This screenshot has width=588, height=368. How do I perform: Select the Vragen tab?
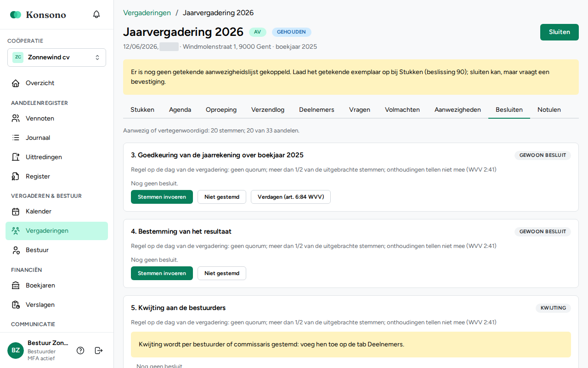tap(360, 110)
